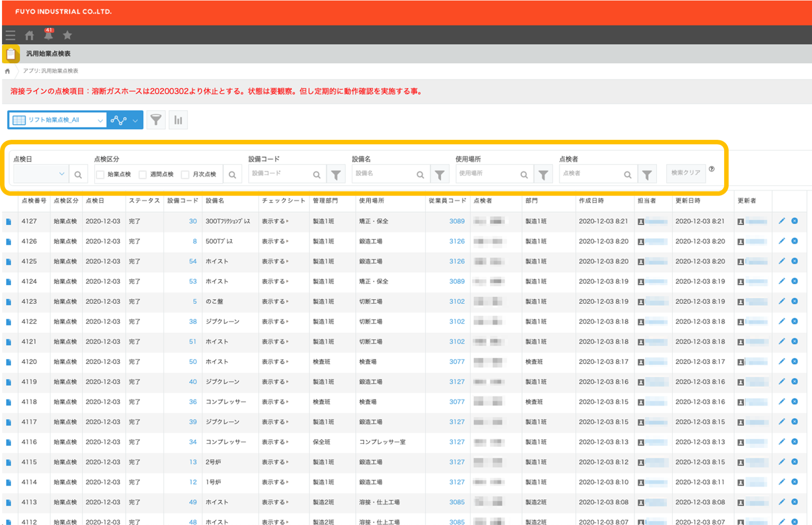This screenshot has height=525, width=812.
Task: Open record 4120 detail document icon
Action: pos(9,363)
